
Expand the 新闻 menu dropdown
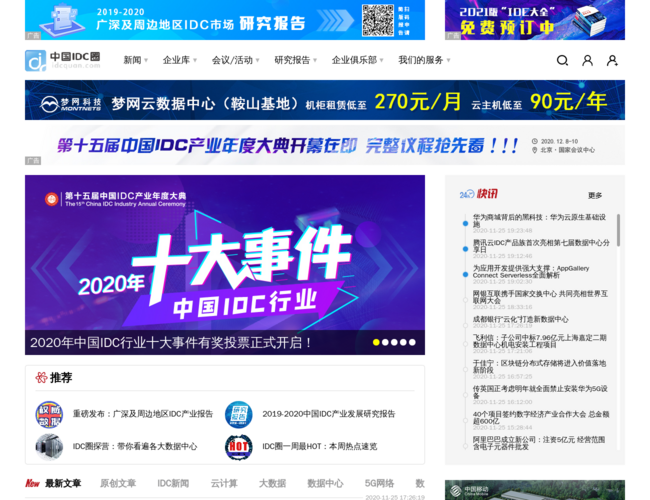coord(136,60)
